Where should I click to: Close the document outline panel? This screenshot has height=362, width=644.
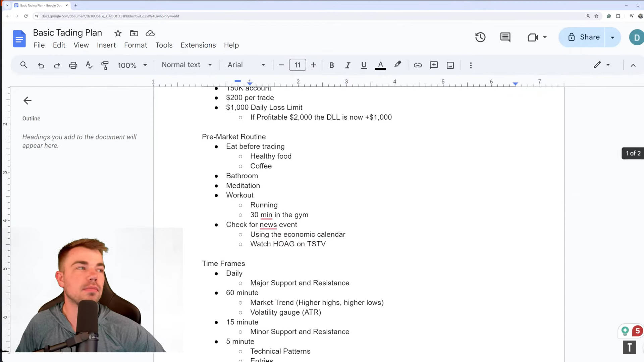pyautogui.click(x=28, y=101)
